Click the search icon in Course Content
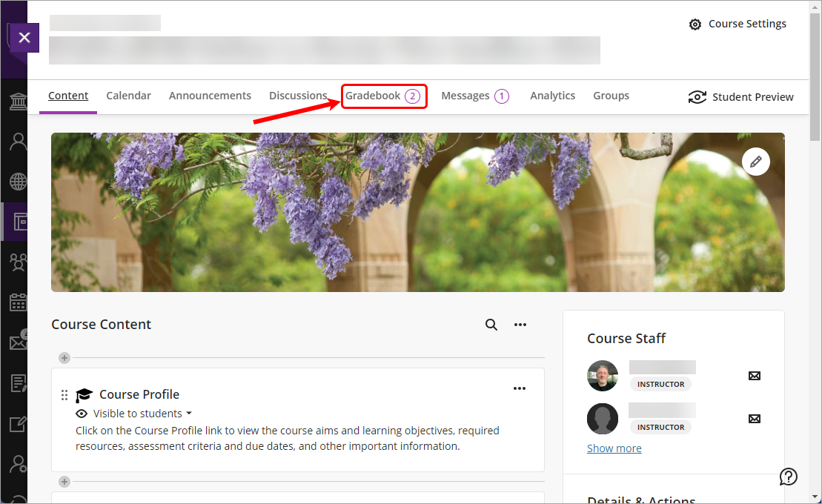Viewport: 822px width, 504px height. pos(491,325)
